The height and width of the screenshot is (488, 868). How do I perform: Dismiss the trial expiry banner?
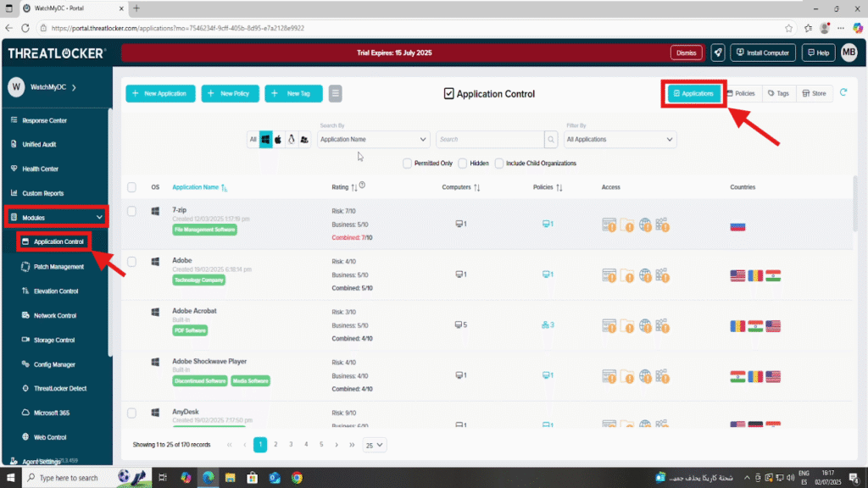point(686,53)
